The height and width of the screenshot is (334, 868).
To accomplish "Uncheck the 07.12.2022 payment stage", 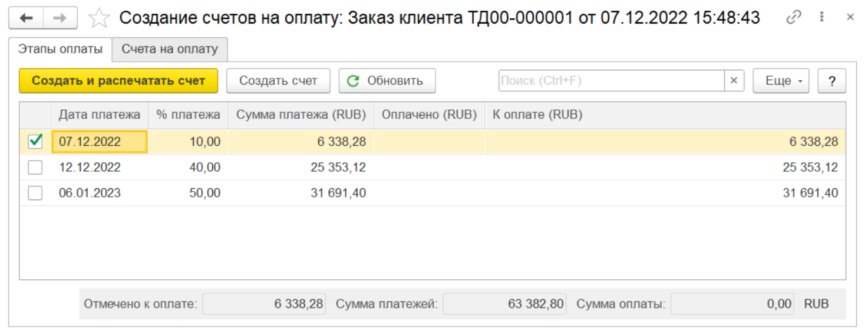I will click(35, 141).
